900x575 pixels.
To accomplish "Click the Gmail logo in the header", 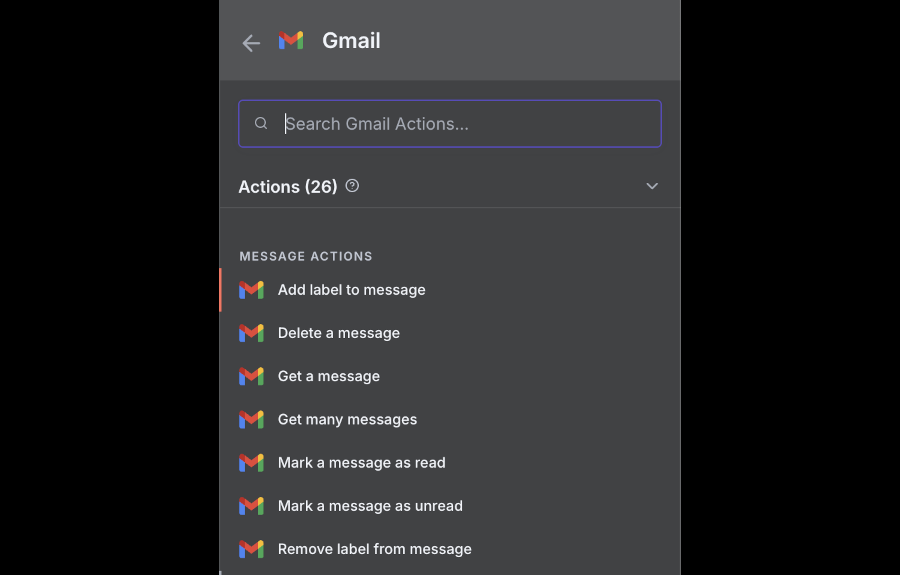I will coord(291,40).
